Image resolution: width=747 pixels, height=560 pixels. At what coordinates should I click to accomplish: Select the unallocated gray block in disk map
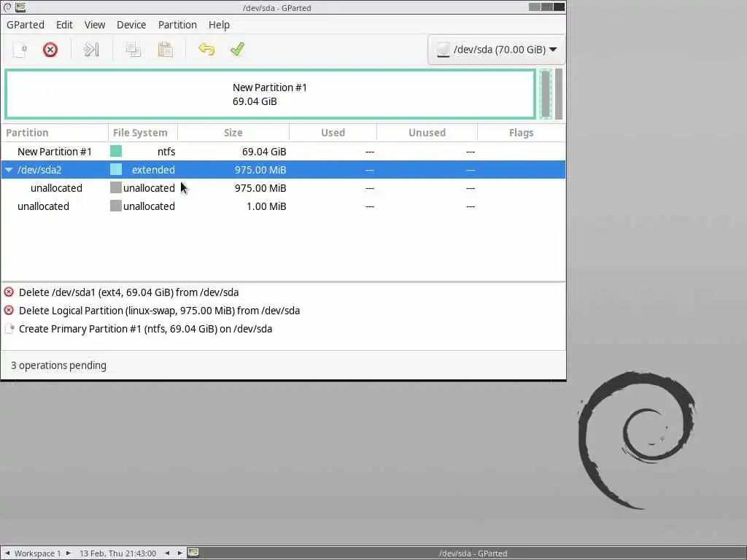559,94
